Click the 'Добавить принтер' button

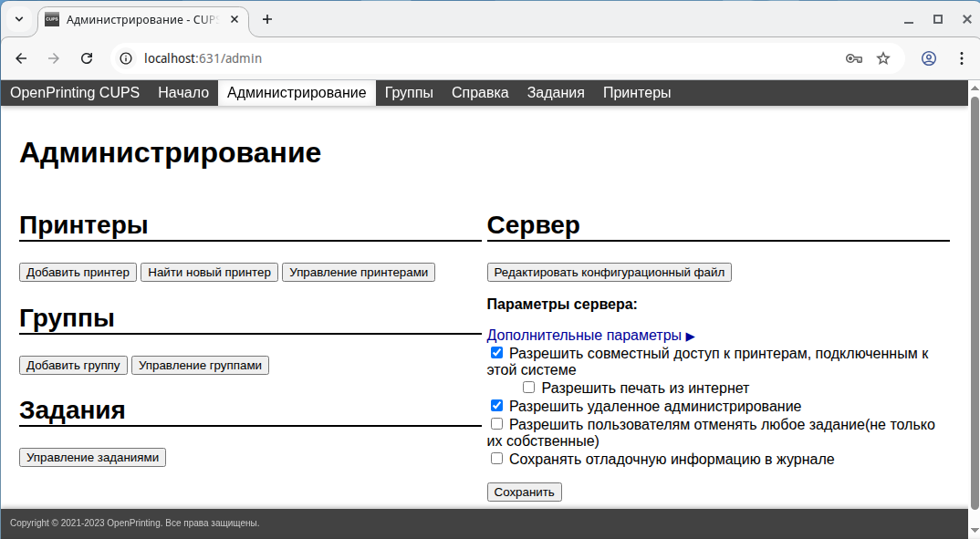(78, 273)
